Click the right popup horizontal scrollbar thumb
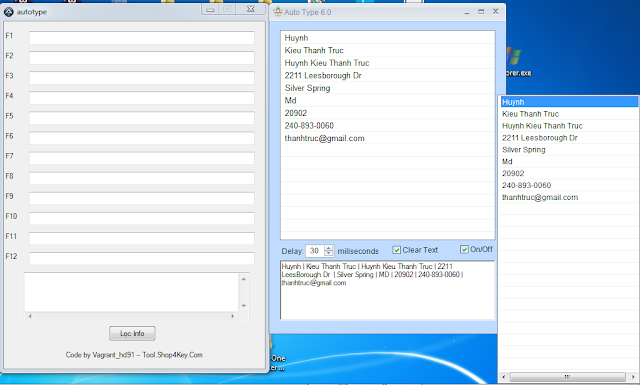Screen dimensions: 640x385 (567, 376)
